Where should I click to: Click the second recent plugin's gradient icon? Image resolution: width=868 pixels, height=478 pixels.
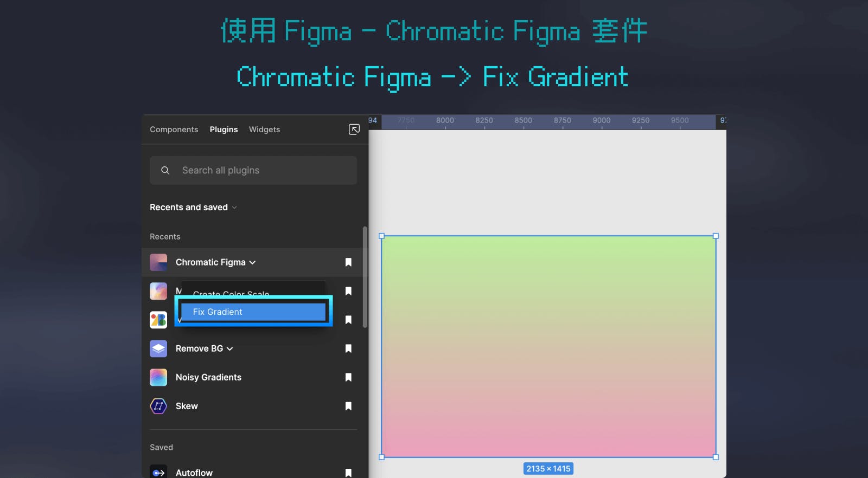(x=158, y=291)
